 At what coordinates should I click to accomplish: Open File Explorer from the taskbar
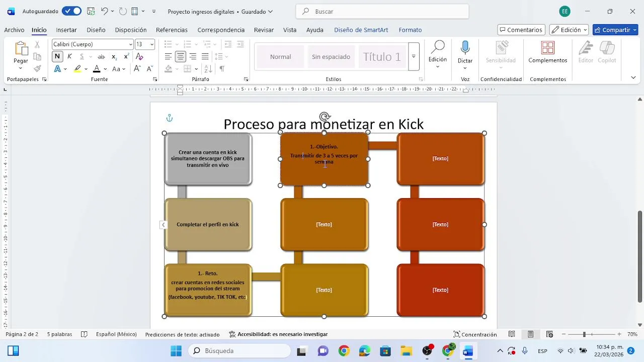coord(407,351)
